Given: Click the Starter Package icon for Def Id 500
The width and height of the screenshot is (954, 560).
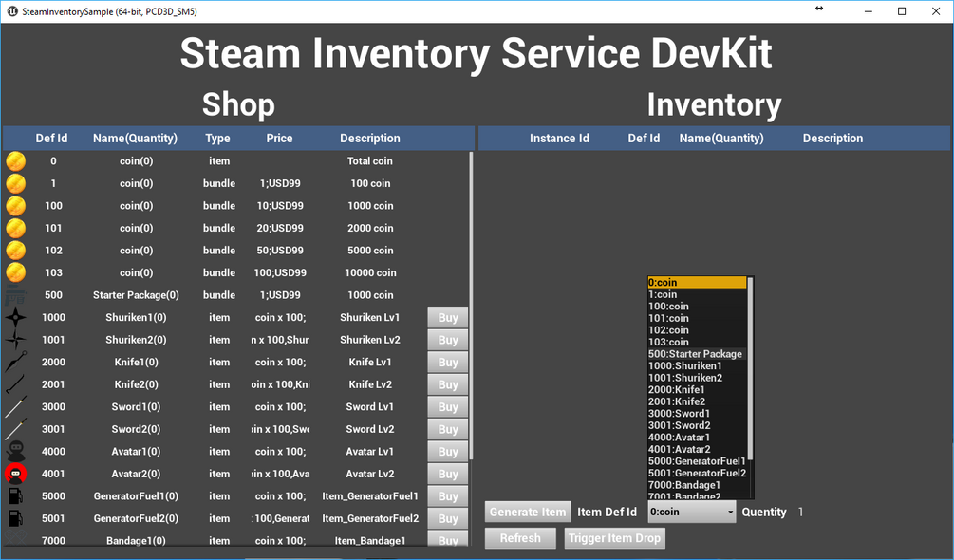Looking at the screenshot, I should point(16,295).
